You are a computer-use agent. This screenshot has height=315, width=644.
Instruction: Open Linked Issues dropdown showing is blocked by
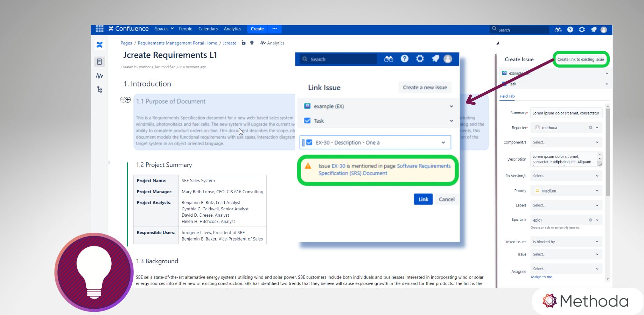[x=566, y=242]
